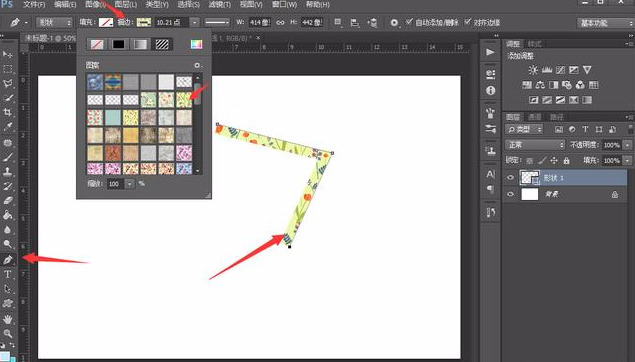Screen dimensions: 635x362
Task: Open the 窗口(W) menu
Action: (x=284, y=5)
